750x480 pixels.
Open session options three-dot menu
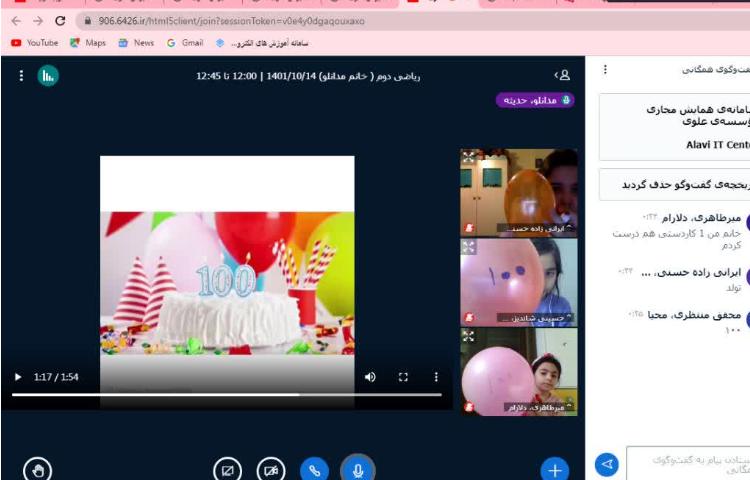click(21, 75)
